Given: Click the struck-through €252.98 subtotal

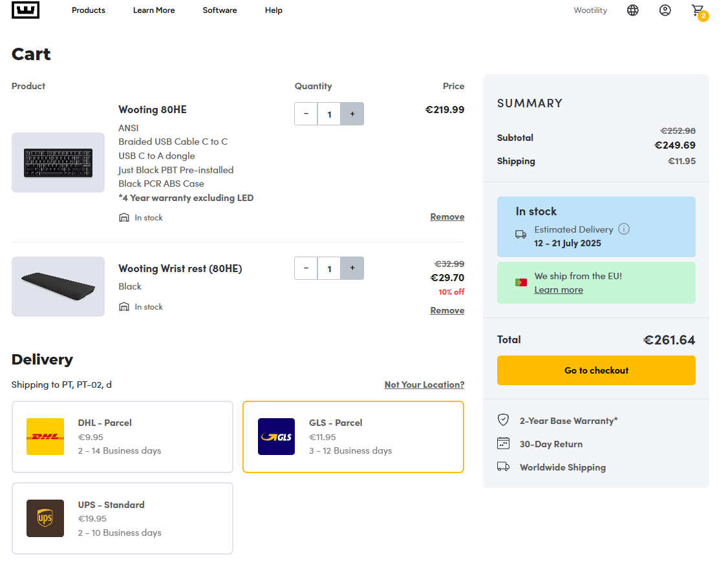Looking at the screenshot, I should pyautogui.click(x=678, y=131).
